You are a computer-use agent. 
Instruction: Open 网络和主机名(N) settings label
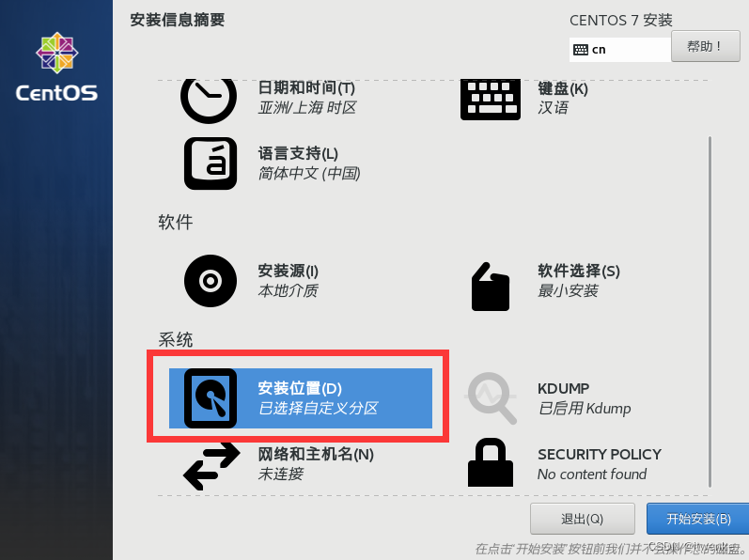[316, 454]
